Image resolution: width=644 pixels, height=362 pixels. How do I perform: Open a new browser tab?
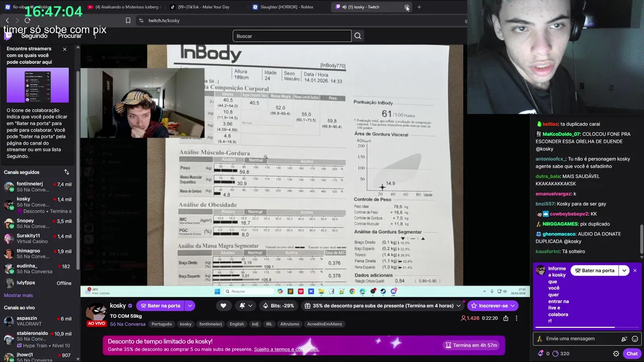pos(419,7)
